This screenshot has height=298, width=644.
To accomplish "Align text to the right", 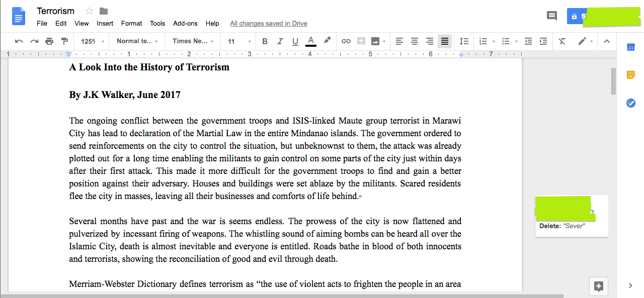I will tap(430, 41).
